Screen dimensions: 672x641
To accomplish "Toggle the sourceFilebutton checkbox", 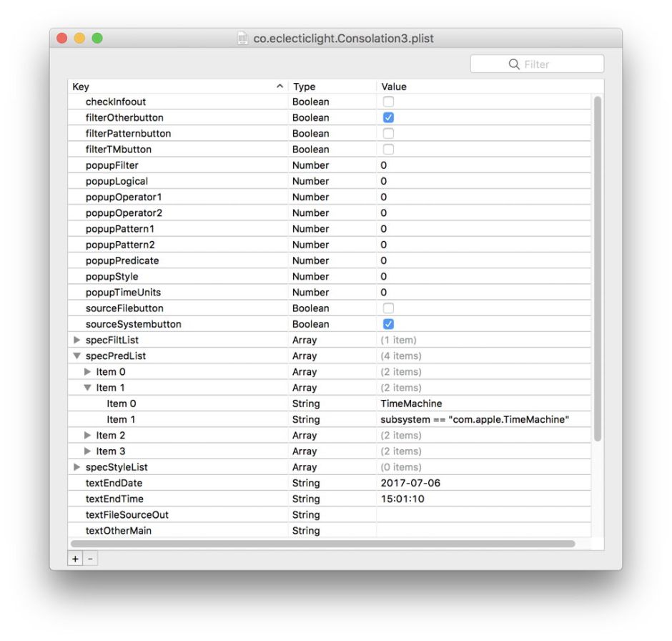I will [x=388, y=308].
